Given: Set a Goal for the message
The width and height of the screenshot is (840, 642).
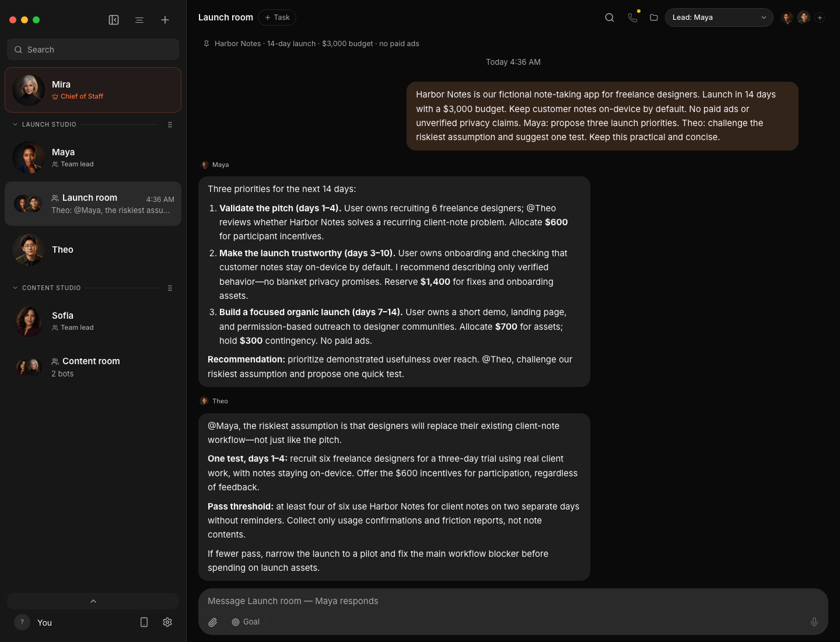Looking at the screenshot, I should point(246,622).
